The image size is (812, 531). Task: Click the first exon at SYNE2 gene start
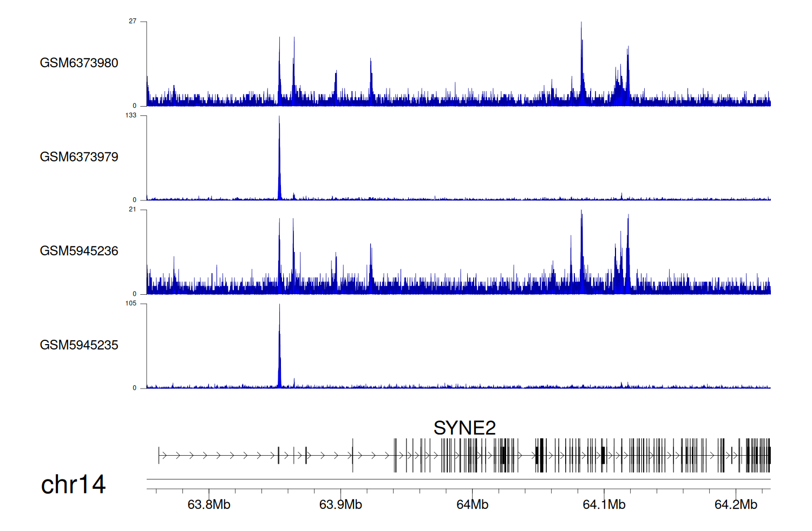click(159, 456)
